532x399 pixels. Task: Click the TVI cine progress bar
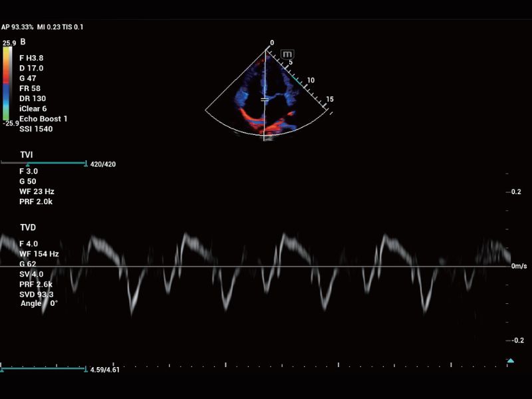click(x=43, y=162)
